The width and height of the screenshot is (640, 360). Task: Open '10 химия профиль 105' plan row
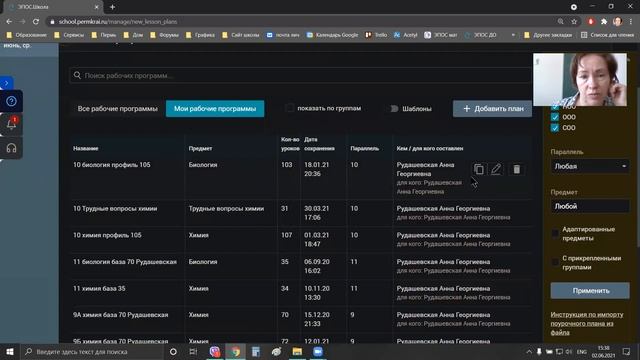click(302, 240)
